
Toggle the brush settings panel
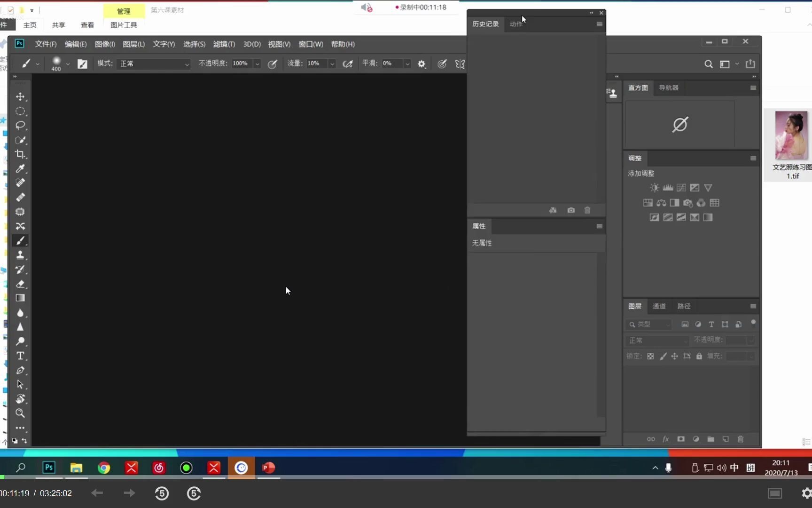pos(82,64)
